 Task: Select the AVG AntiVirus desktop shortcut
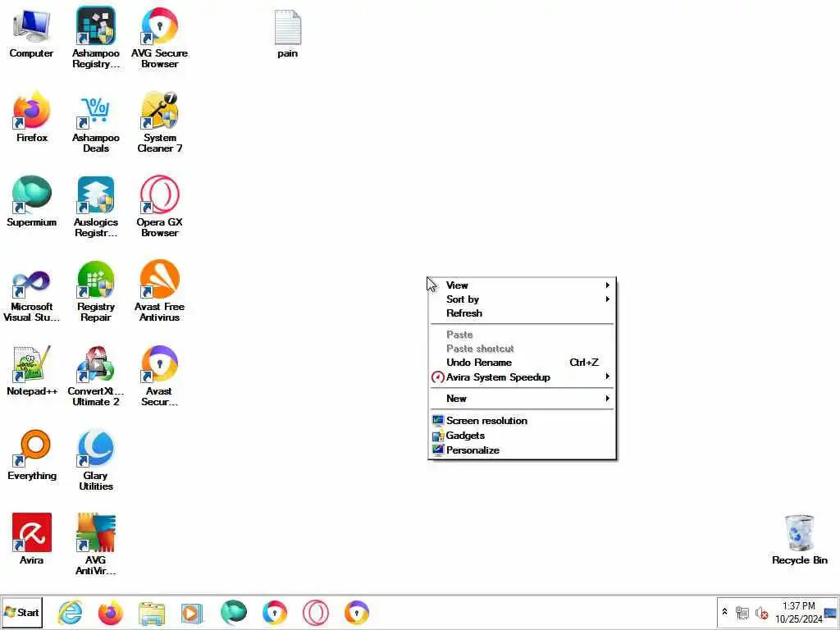[96, 545]
